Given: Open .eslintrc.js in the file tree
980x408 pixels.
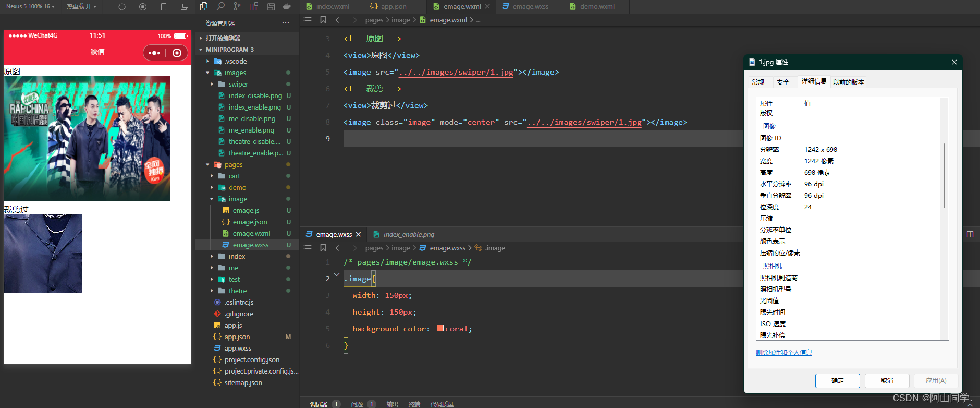Looking at the screenshot, I should pos(247,302).
